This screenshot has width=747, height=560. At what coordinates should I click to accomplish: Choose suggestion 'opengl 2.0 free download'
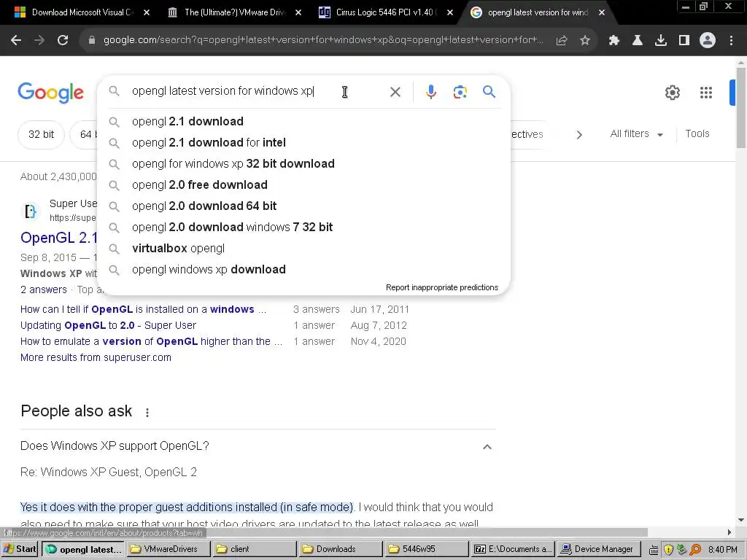click(x=304, y=184)
